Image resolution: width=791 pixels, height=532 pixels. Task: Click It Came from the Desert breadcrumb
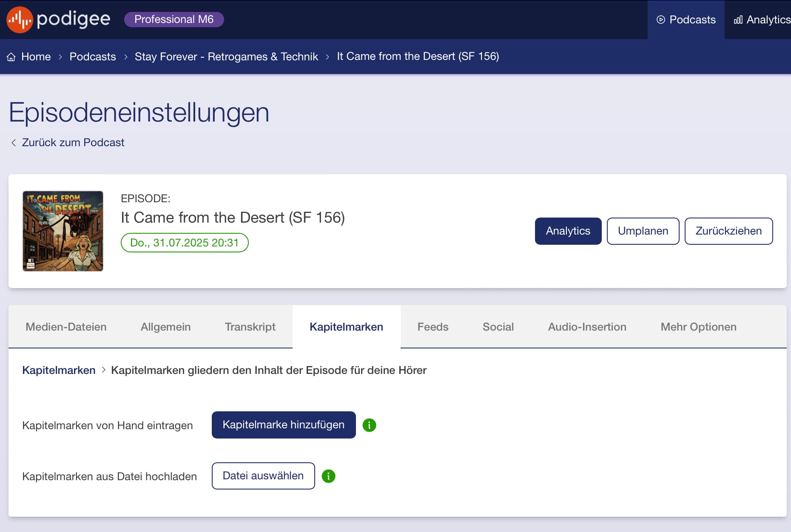tap(418, 57)
